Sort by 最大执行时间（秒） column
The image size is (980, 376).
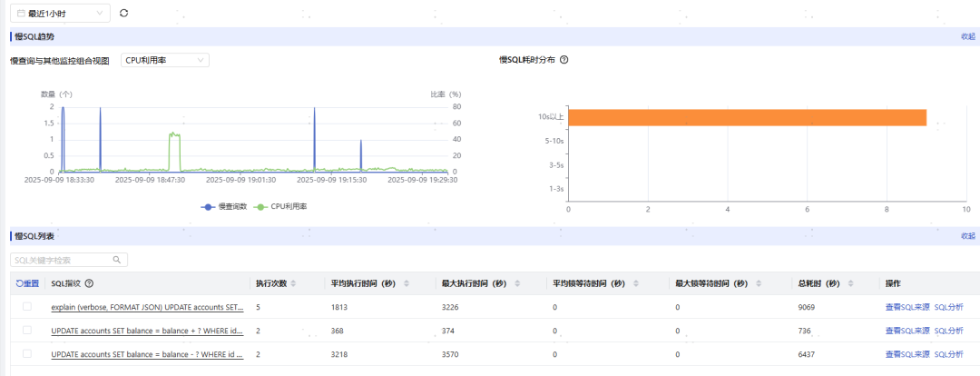click(x=517, y=283)
